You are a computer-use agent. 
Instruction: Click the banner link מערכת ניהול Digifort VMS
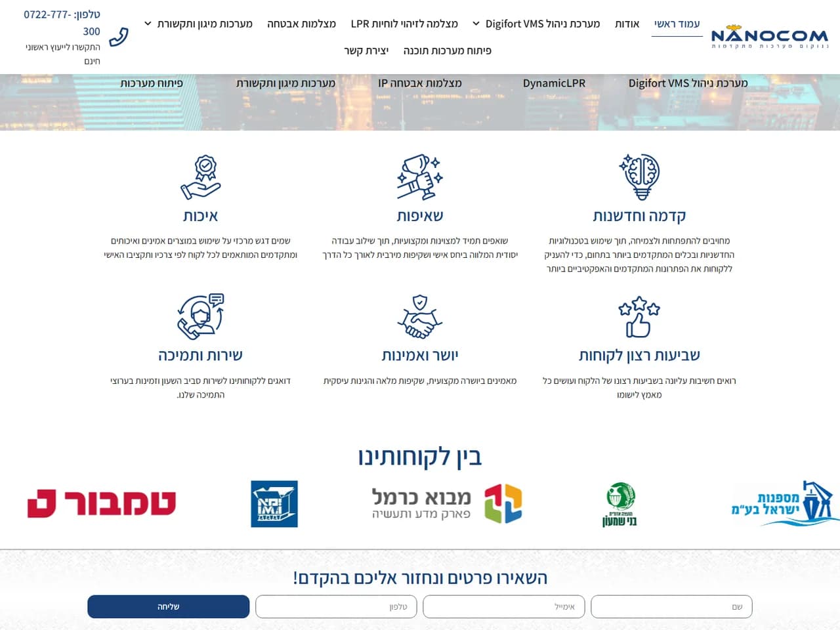pyautogui.click(x=688, y=83)
